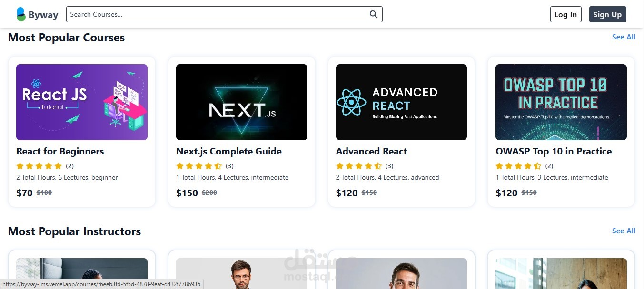Click '1 Total Hours. 3 Lectures. intermediate' text
644x289 pixels.
pos(552,177)
